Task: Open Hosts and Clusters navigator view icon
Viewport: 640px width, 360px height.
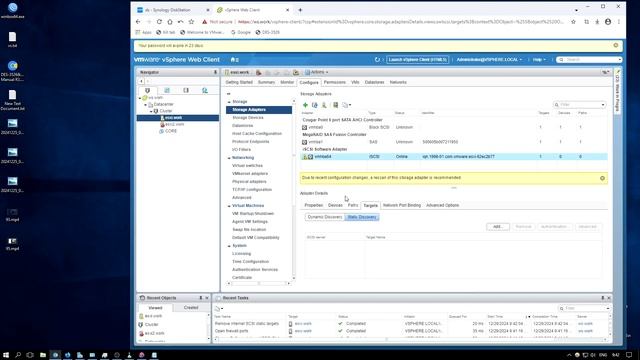Action: click(147, 90)
